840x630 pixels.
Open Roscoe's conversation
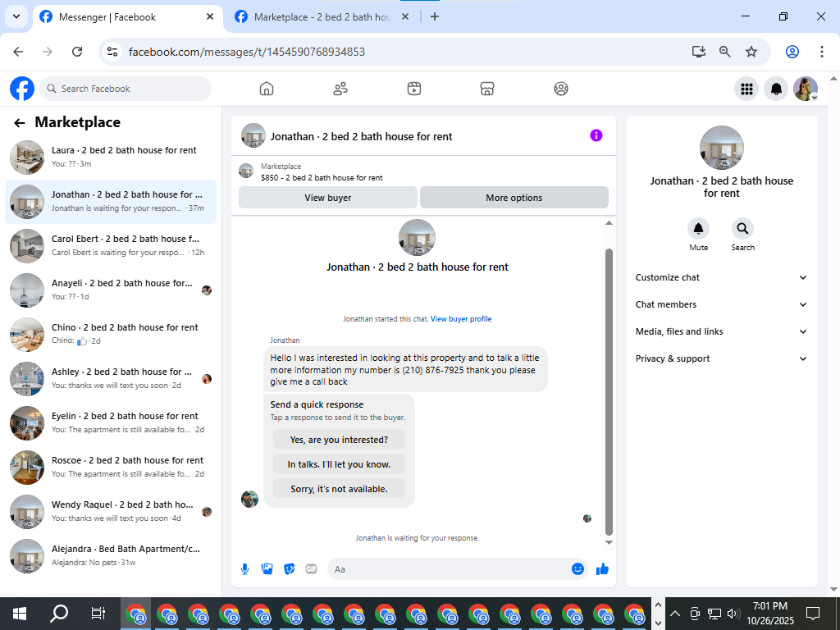point(111,467)
